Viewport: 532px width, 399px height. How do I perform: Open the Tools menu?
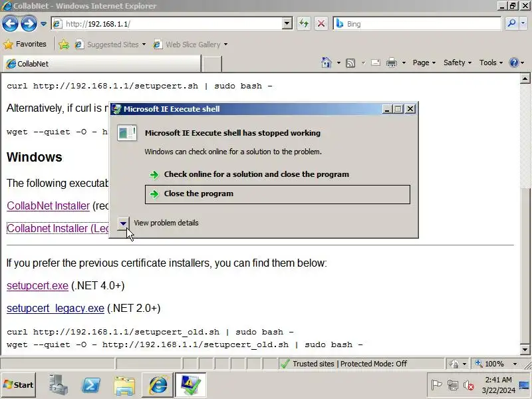pyautogui.click(x=491, y=63)
